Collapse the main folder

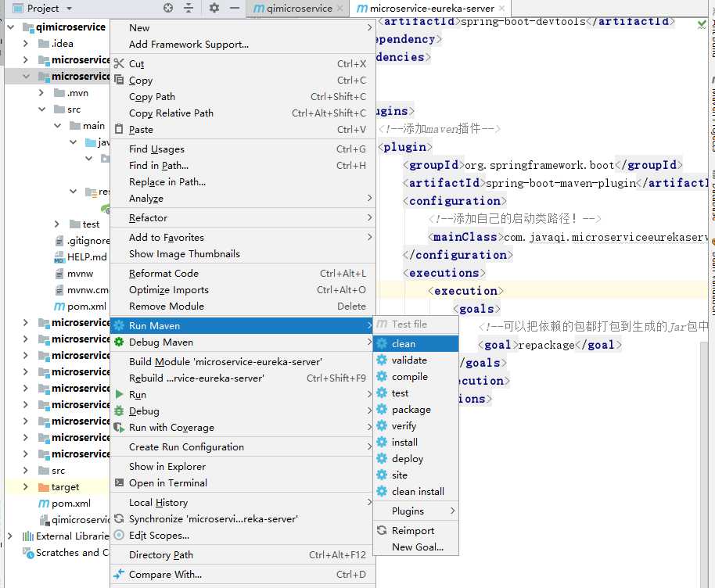[x=57, y=125]
